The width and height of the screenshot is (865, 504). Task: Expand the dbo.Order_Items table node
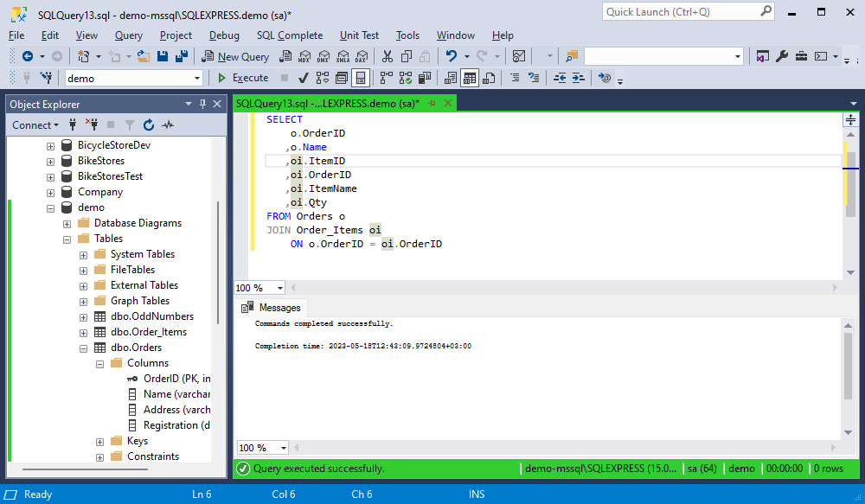point(83,333)
